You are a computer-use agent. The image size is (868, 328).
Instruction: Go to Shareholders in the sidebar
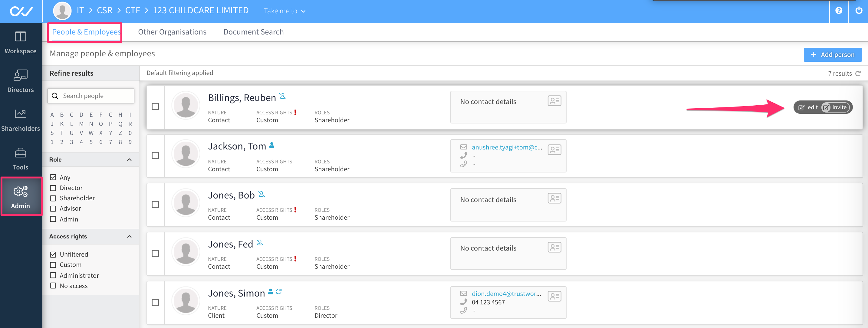[21, 120]
